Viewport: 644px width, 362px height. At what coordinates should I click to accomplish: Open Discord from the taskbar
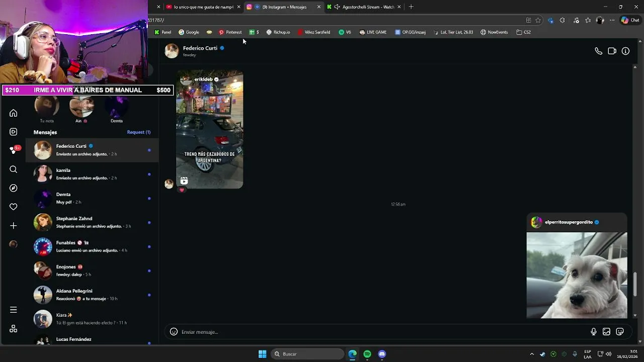[x=382, y=354]
